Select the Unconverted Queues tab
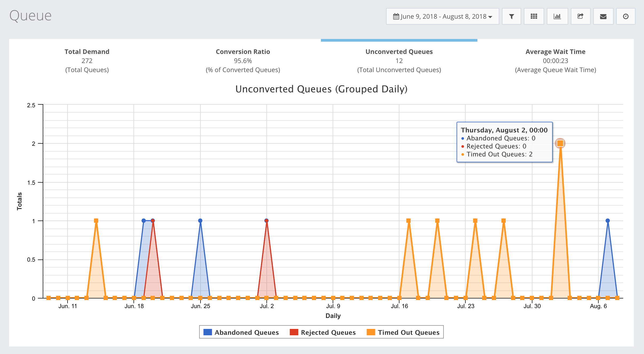Image resolution: width=644 pixels, height=354 pixels. click(x=399, y=61)
